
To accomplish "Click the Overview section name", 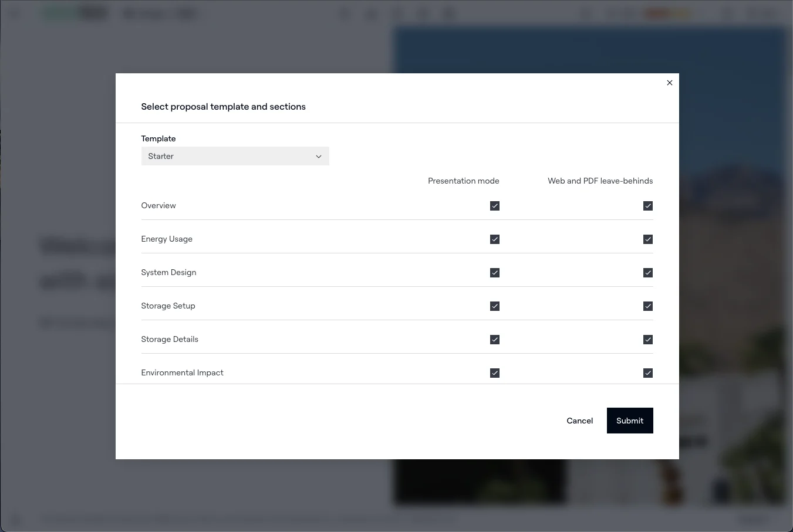I will [x=158, y=206].
